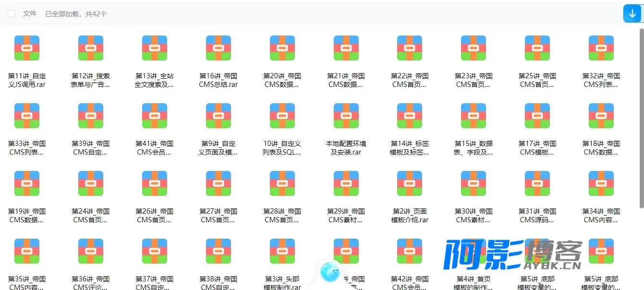The image size is (644, 290).
Task: Click the file name 第36讲_帝国CMS评论
Action: coord(91,283)
